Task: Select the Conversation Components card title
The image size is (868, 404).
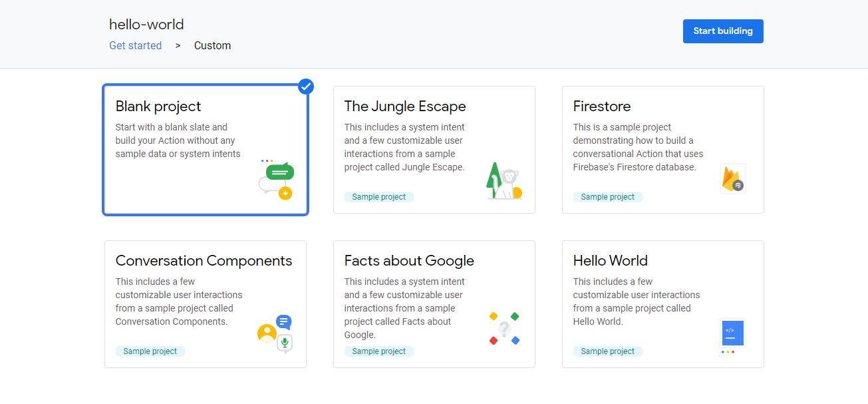Action: pos(204,261)
